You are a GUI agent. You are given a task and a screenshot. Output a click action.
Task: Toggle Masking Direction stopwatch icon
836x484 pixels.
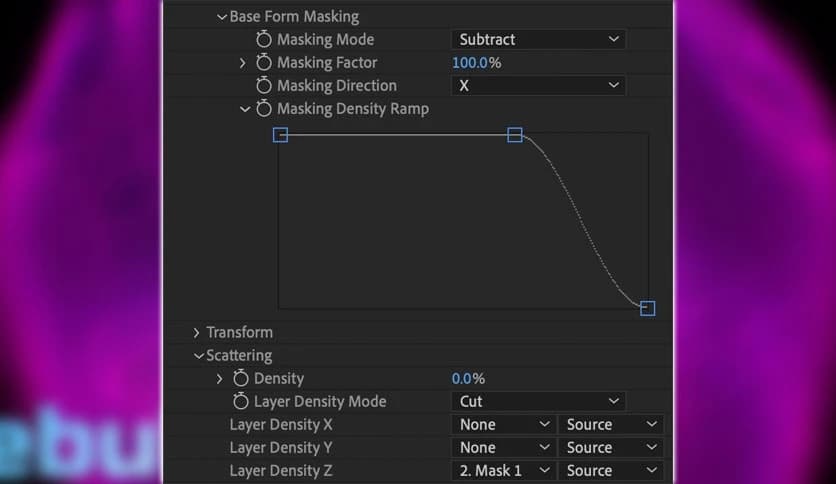(263, 85)
